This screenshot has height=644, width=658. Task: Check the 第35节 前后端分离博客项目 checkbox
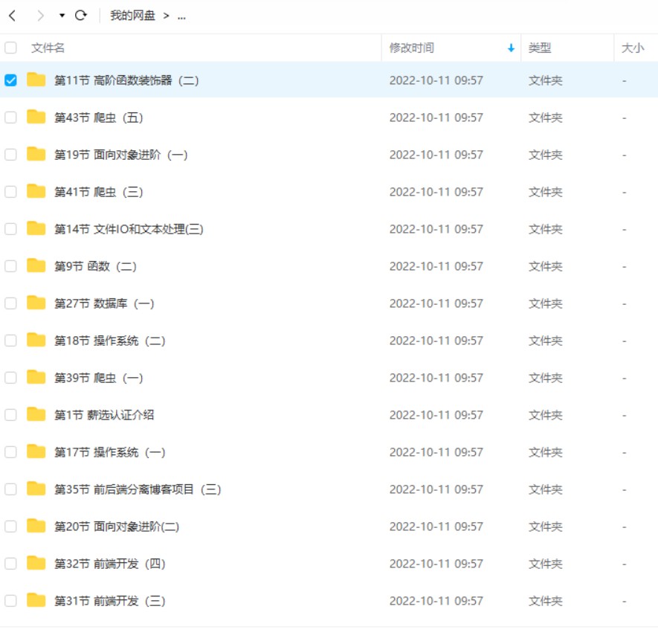10,489
